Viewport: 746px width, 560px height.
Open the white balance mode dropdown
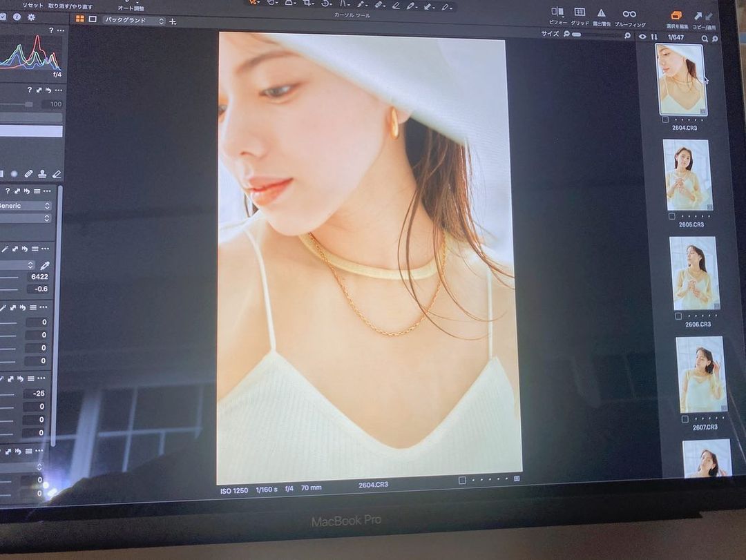coord(17,264)
